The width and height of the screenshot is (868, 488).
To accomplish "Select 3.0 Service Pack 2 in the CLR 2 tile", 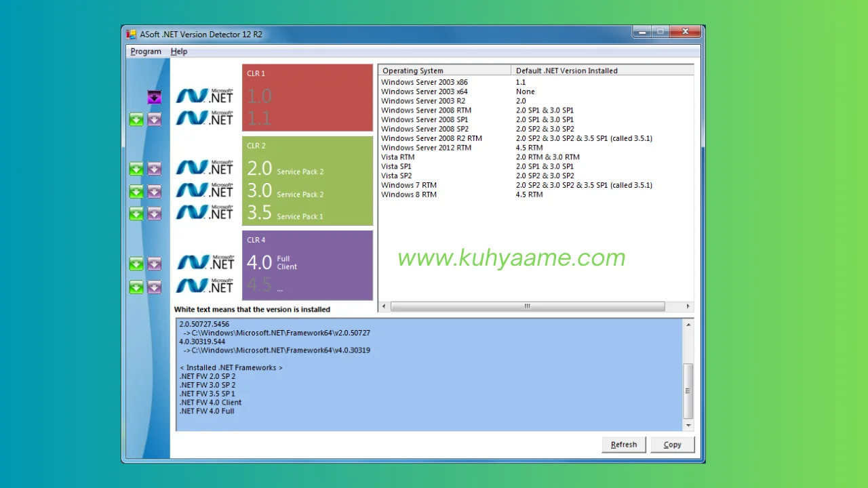I will (285, 190).
